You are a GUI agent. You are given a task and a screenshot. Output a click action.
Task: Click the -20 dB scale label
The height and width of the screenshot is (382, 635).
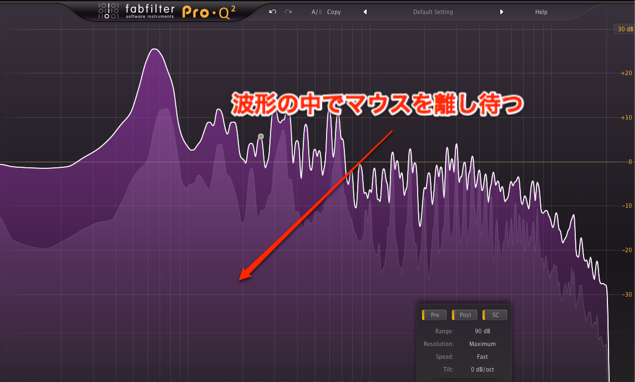626,250
